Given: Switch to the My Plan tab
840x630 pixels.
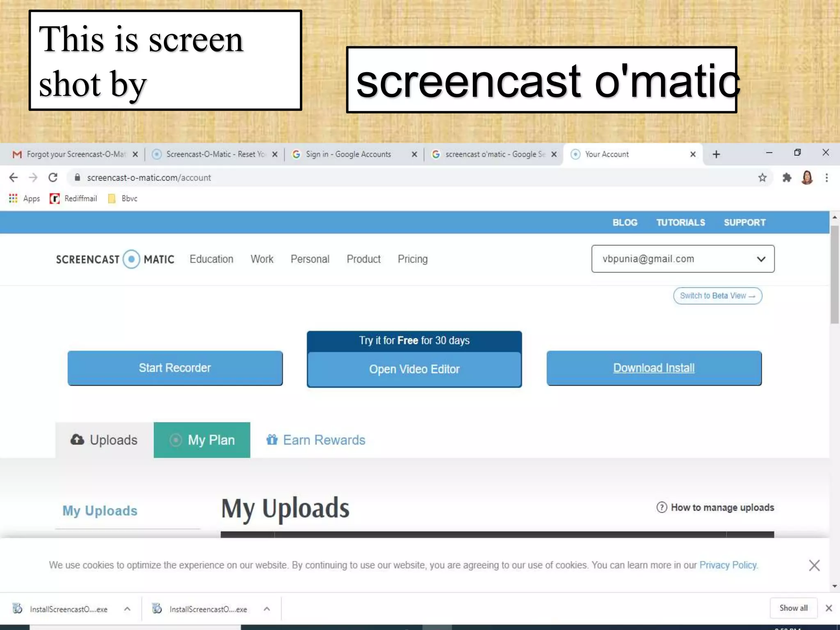Looking at the screenshot, I should coord(202,440).
